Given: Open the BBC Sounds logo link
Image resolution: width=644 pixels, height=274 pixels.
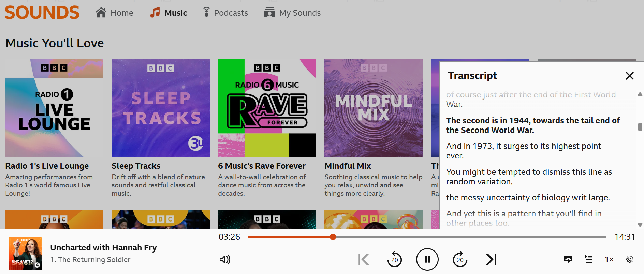Looking at the screenshot, I should 42,13.
